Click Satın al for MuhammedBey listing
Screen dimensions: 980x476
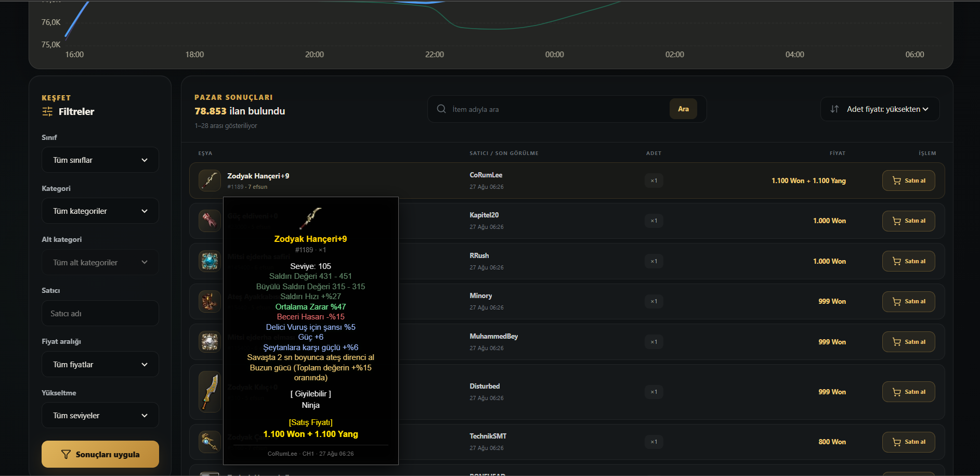909,342
